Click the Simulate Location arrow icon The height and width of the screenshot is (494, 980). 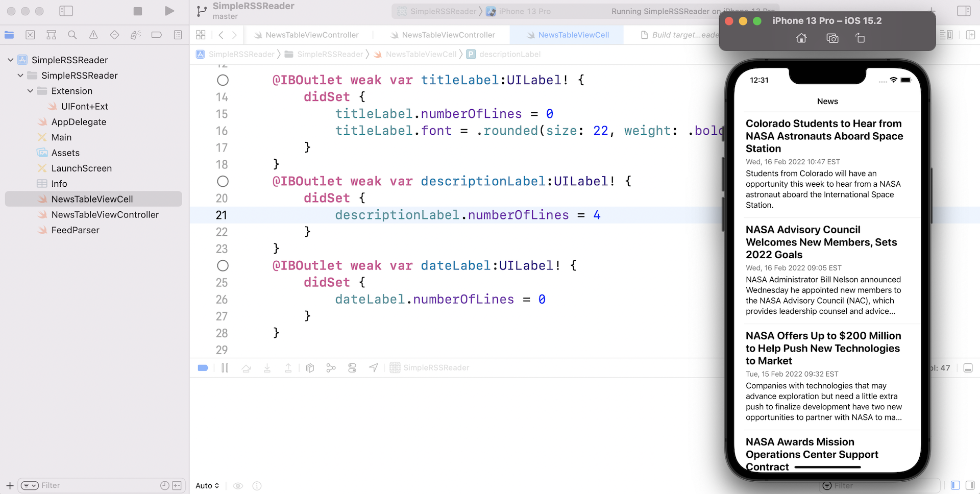click(x=374, y=368)
